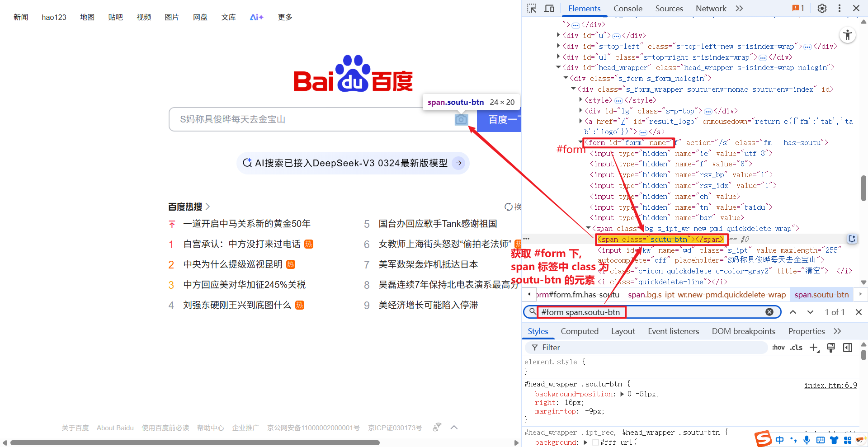
Task: Click the issues warning counter badge
Action: 798,8
